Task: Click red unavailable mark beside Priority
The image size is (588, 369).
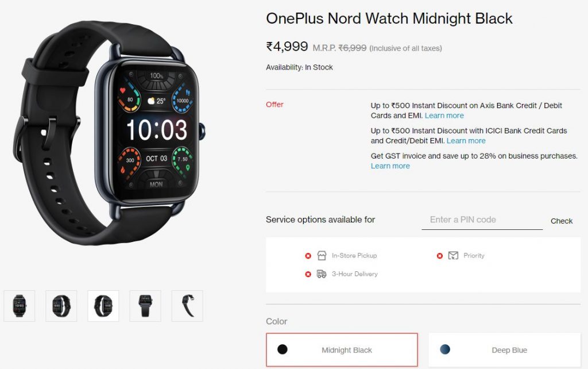Action: 440,256
